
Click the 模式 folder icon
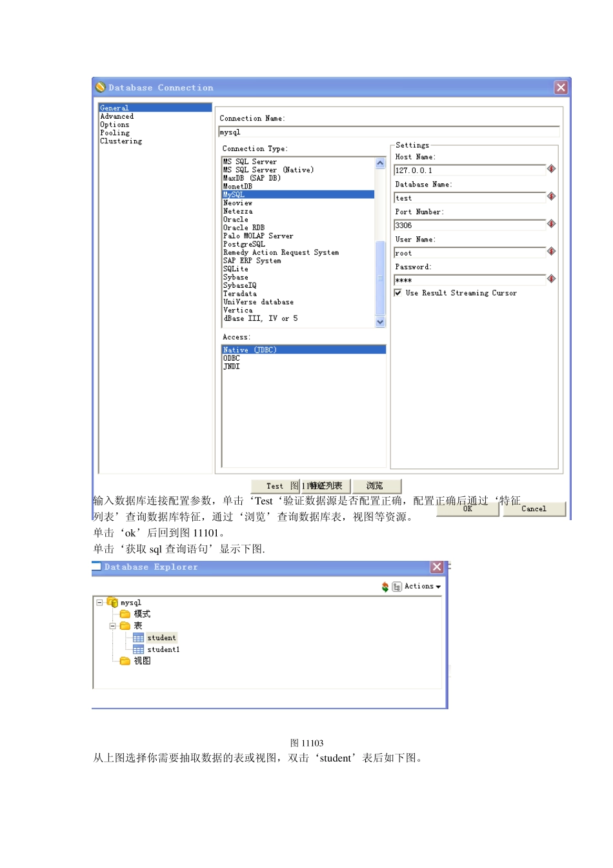125,614
